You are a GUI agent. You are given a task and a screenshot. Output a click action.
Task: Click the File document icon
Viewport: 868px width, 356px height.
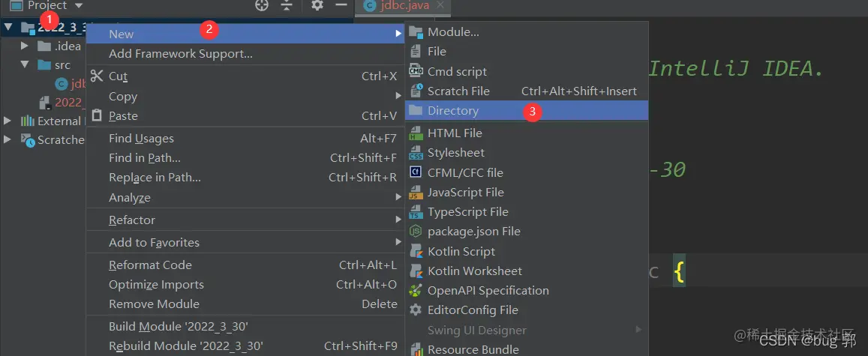416,52
